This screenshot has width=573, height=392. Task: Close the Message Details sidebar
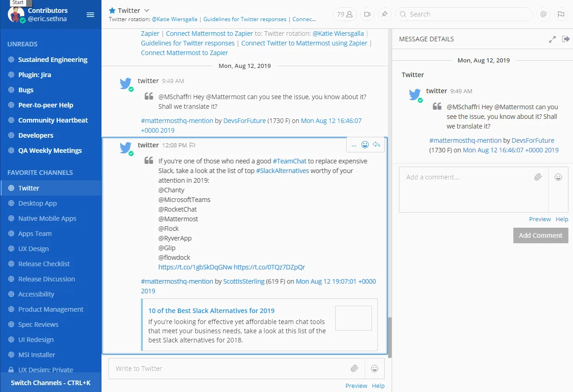click(566, 39)
